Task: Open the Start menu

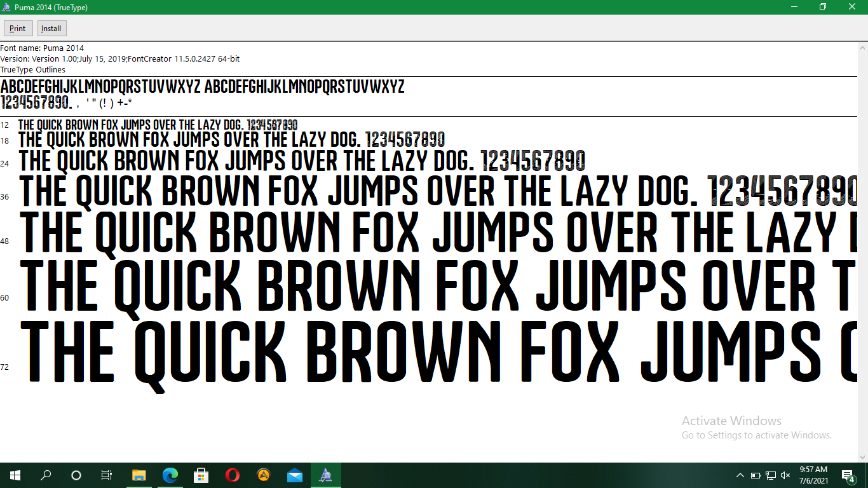Action: (14, 475)
